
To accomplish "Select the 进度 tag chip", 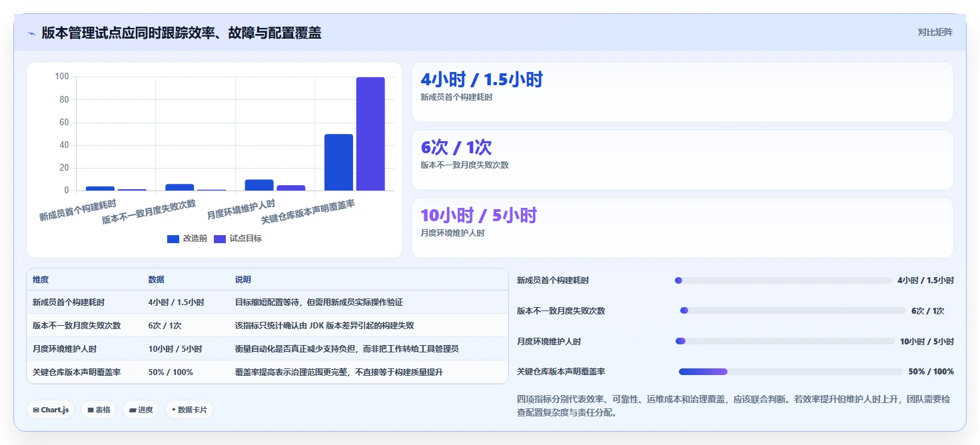I will tap(141, 410).
